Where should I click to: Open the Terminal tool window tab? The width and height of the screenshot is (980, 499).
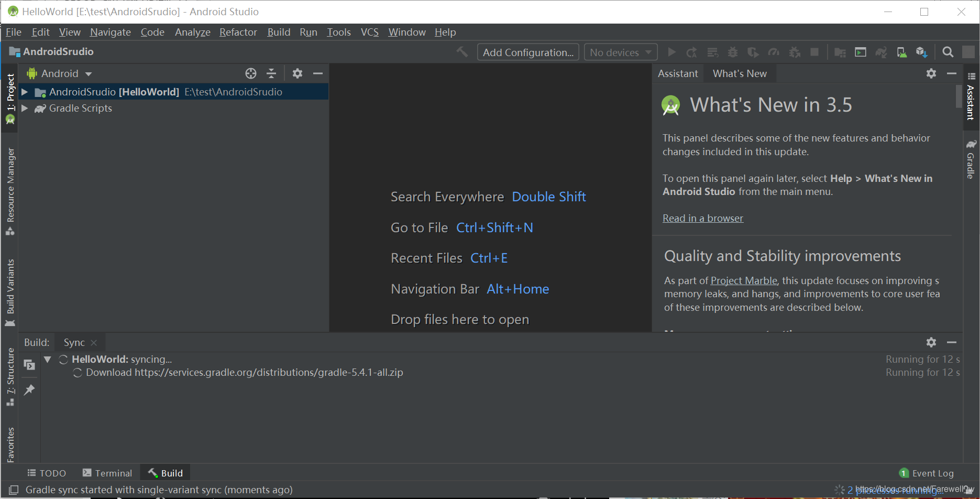107,473
